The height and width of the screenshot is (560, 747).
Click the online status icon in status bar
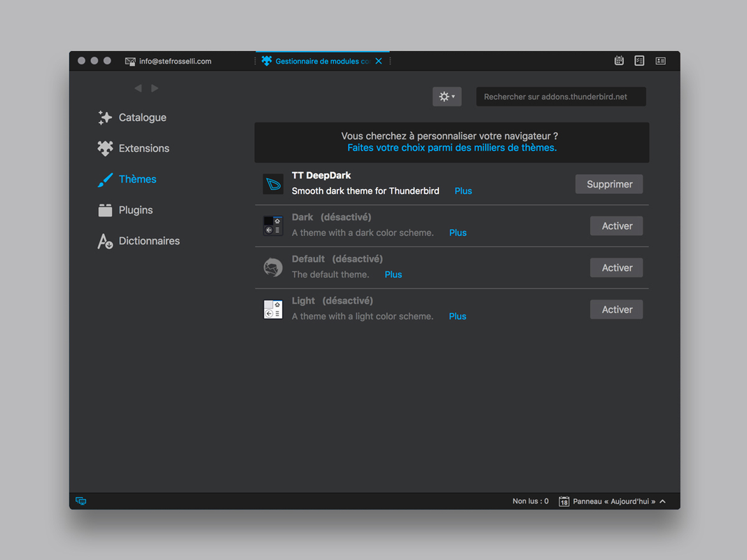pyautogui.click(x=81, y=501)
